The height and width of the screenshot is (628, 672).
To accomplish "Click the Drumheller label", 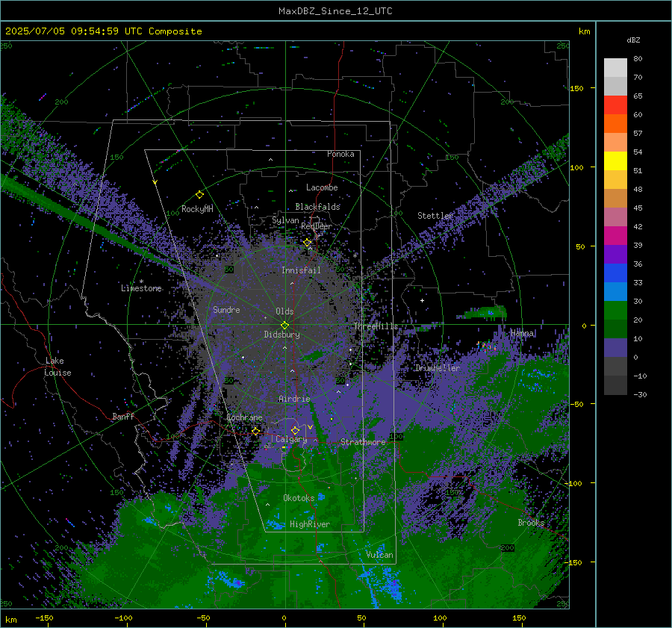I will [x=438, y=368].
